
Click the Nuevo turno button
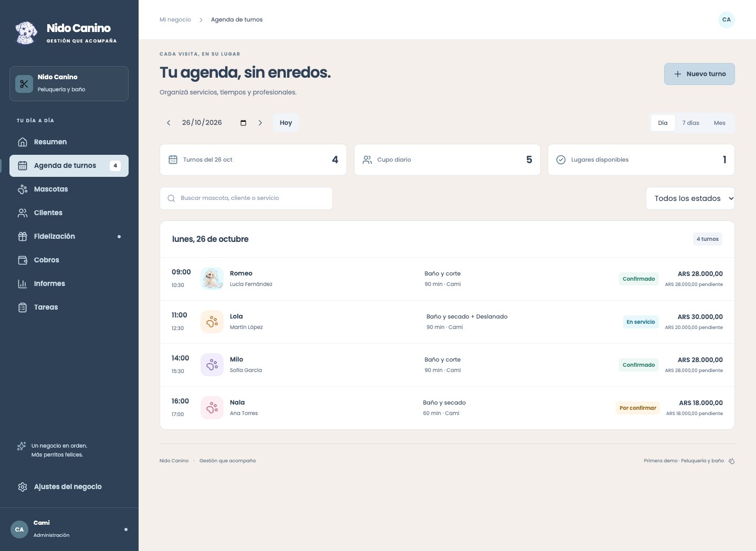[699, 74]
